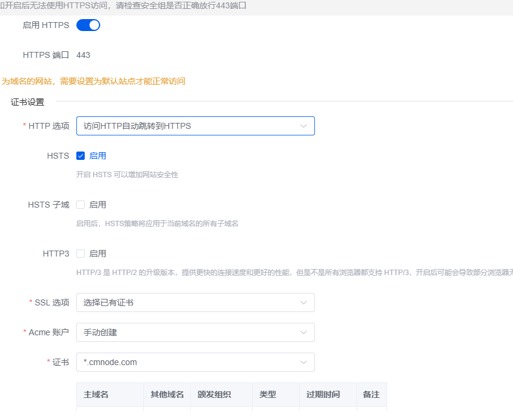Click the 证书设置 section heading
Viewport: 513px width, 420px height.
(27, 102)
